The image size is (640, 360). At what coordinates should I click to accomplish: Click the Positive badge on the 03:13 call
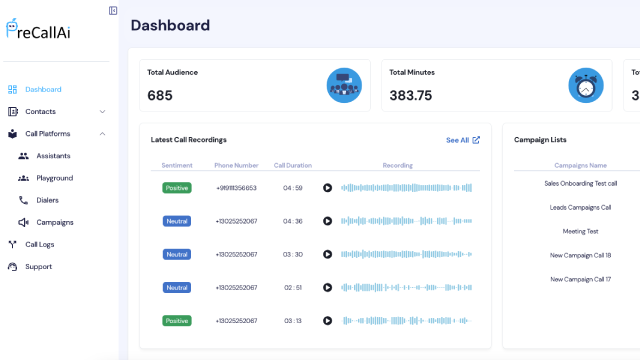coord(177,321)
